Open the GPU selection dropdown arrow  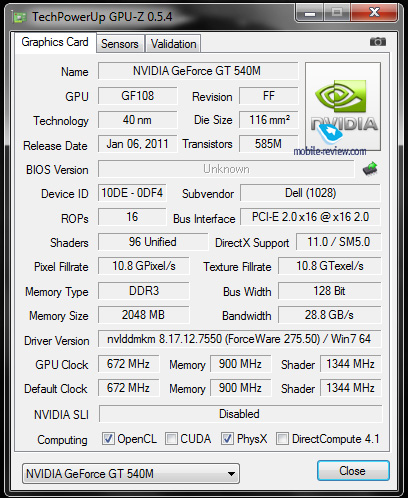tap(231, 473)
